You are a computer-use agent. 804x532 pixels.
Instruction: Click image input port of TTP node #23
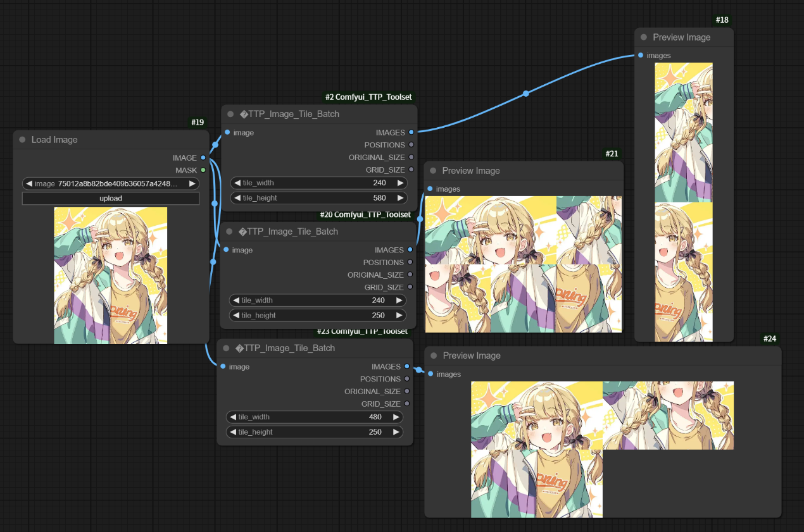coord(223,366)
